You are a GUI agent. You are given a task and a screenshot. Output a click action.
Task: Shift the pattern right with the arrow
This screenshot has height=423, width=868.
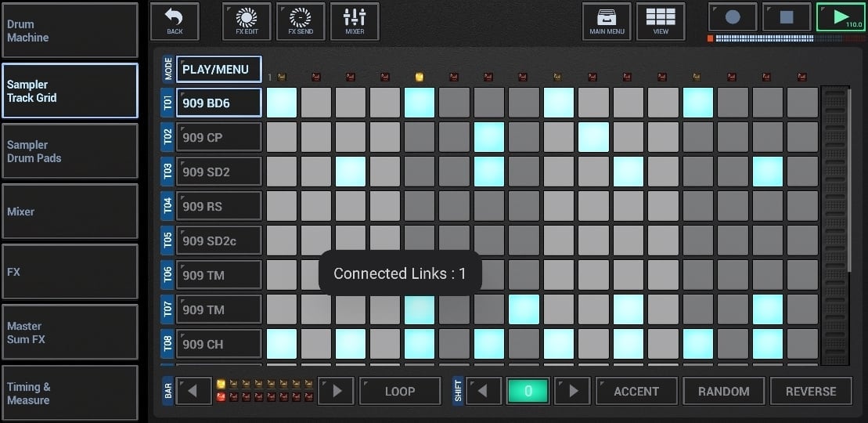[x=572, y=391]
